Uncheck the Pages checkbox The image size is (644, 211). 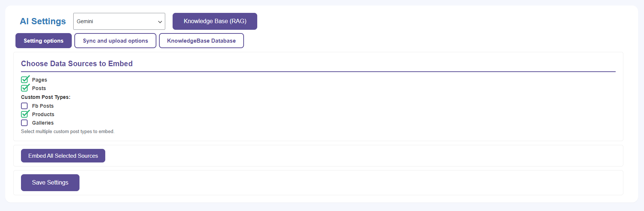click(25, 80)
